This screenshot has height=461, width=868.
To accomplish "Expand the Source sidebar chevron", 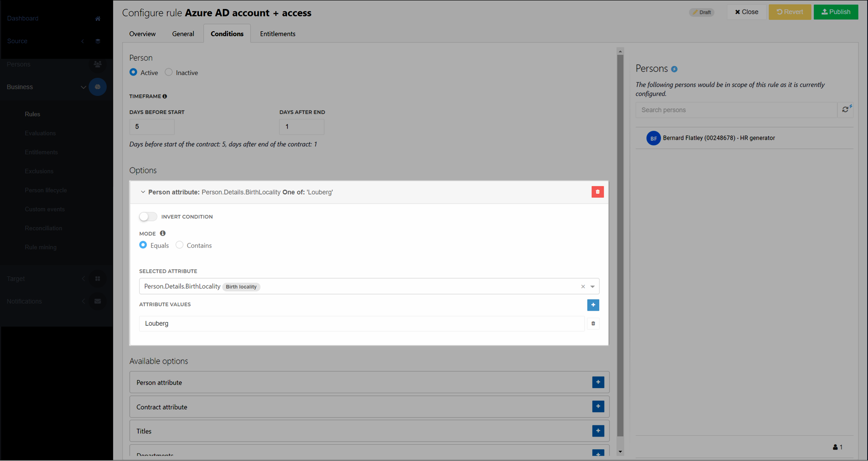I will 83,41.
